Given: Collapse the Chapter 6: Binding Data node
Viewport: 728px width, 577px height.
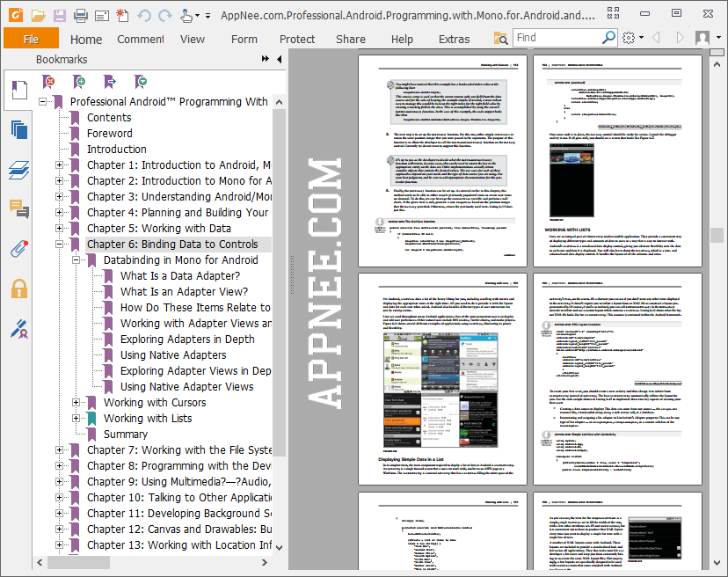Looking at the screenshot, I should point(60,244).
